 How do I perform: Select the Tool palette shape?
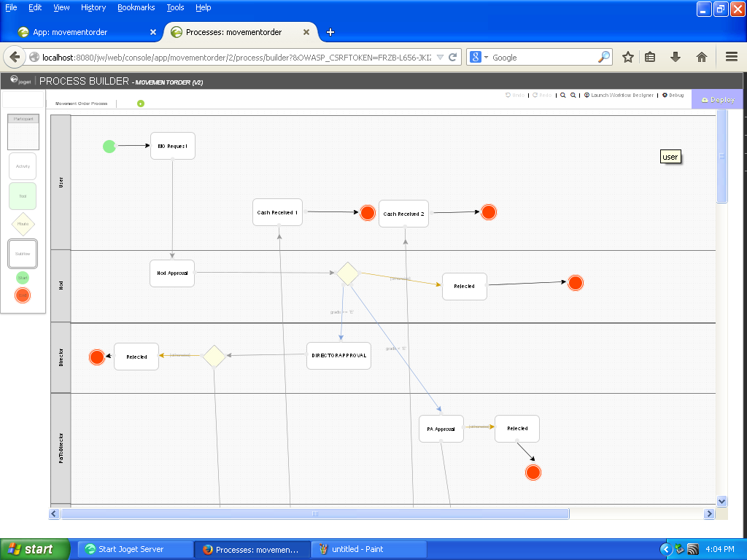click(23, 195)
